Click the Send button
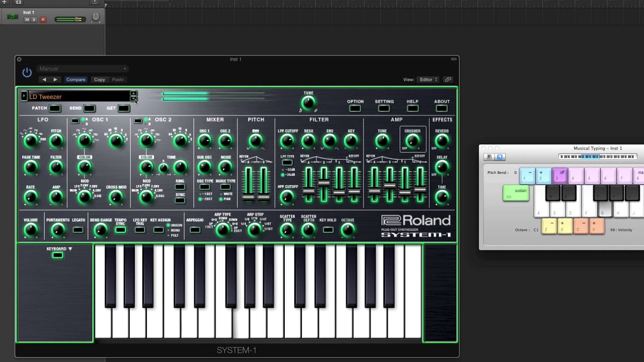Image resolution: width=644 pixels, height=362 pixels. (x=89, y=108)
